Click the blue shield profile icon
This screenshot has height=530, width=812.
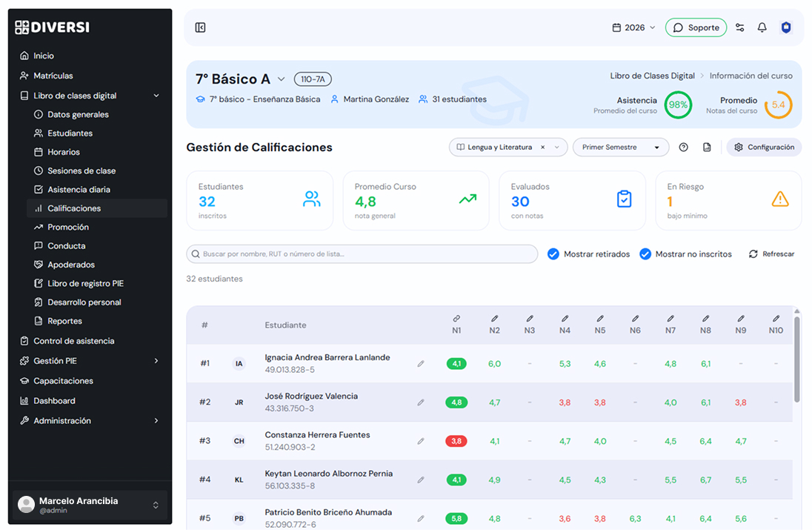786,27
